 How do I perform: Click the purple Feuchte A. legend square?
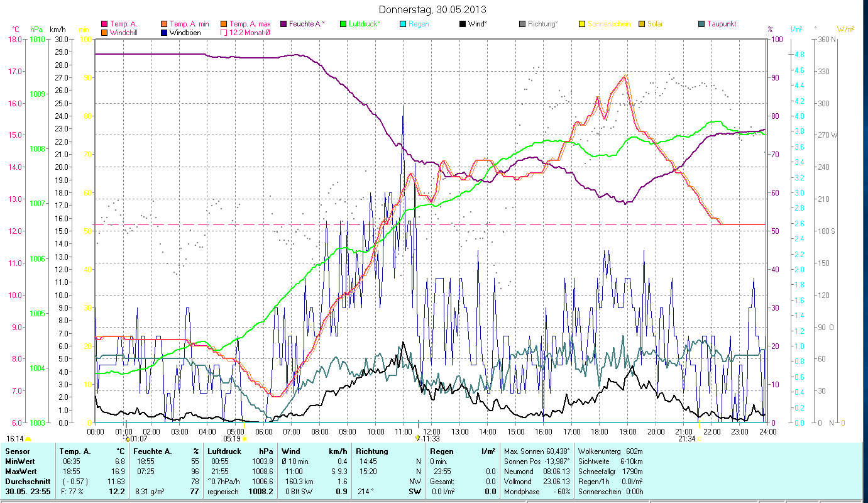click(283, 24)
